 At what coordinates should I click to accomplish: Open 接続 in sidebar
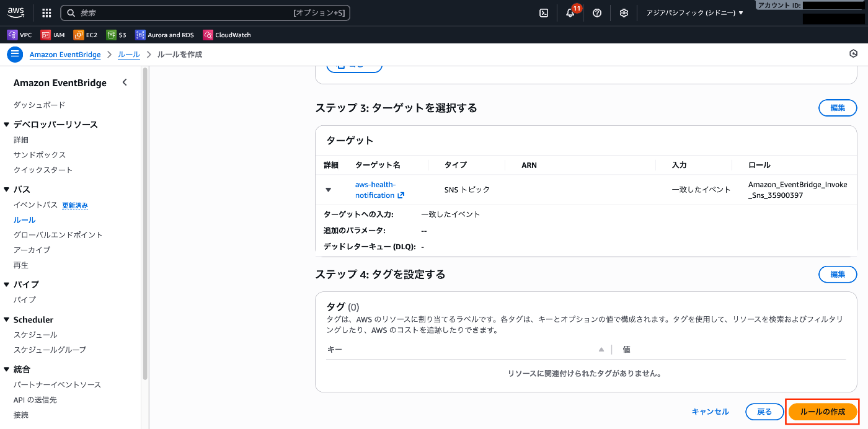(x=21, y=415)
